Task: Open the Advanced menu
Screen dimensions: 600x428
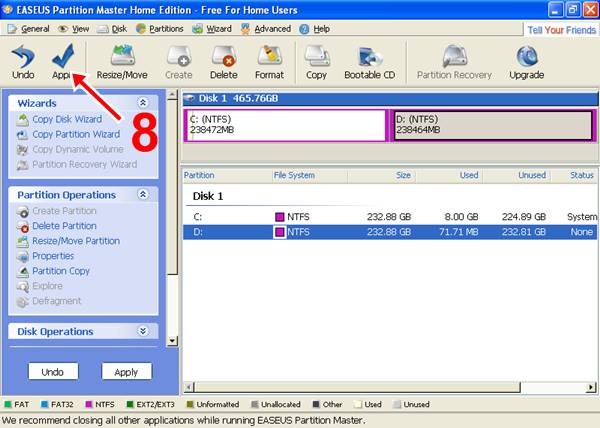Action: 266,29
